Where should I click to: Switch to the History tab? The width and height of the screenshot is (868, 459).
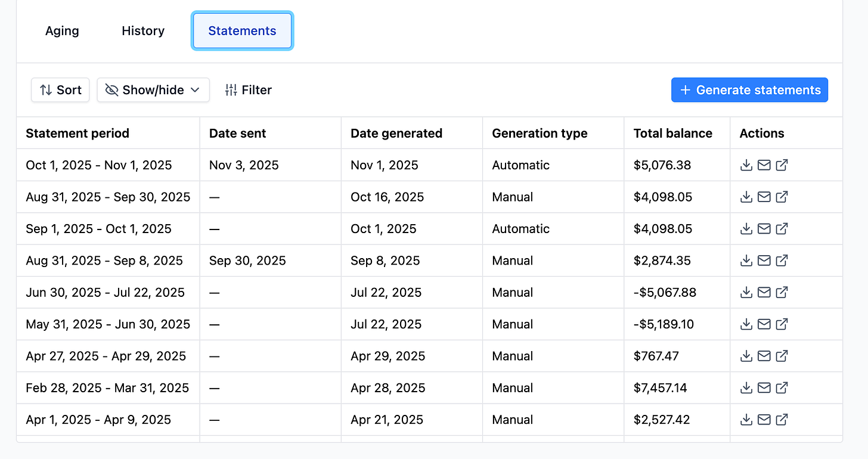pos(143,31)
